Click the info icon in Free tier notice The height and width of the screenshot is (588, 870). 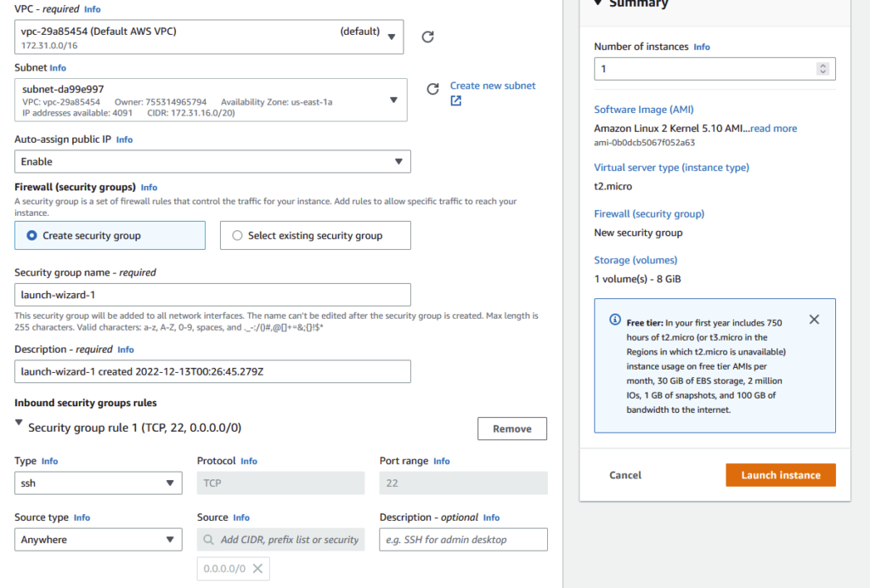614,320
